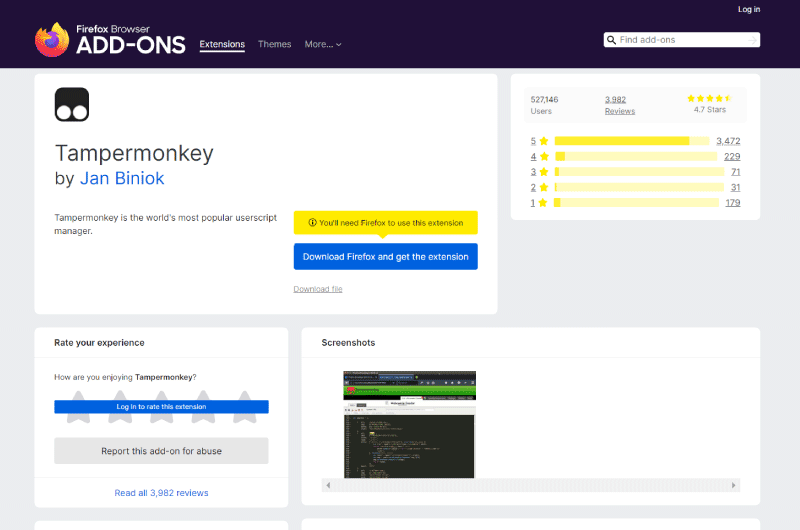The width and height of the screenshot is (800, 530).
Task: Click the Tampermonkey extension icon
Action: 72,105
